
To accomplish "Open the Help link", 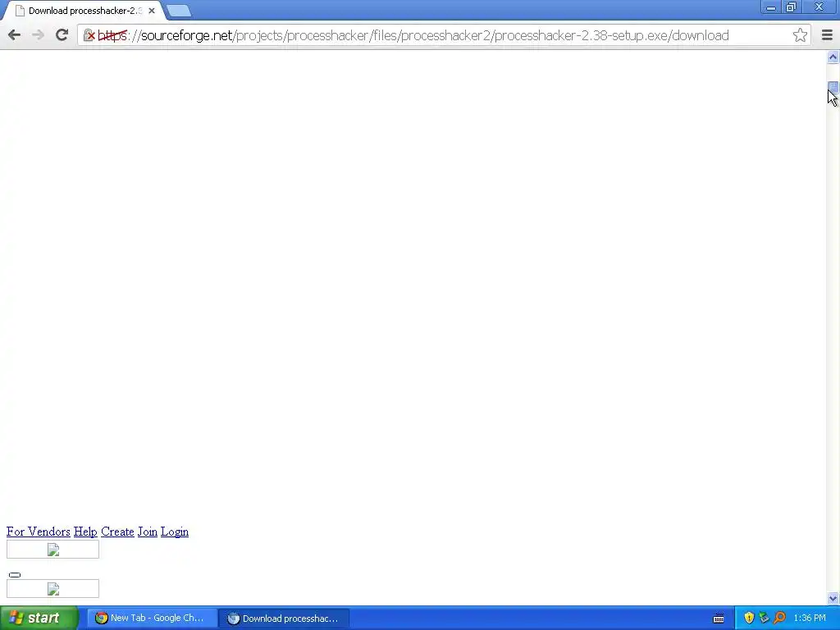I will point(85,532).
